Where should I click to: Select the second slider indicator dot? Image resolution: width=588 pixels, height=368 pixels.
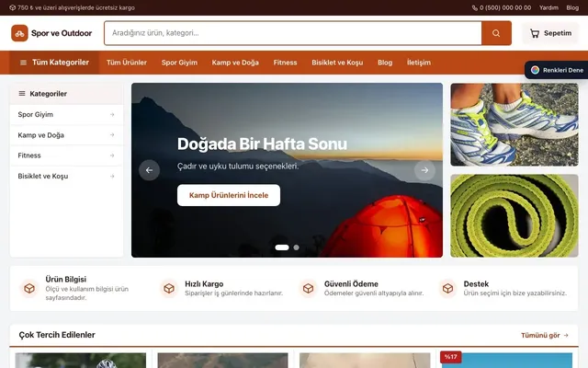(x=296, y=247)
